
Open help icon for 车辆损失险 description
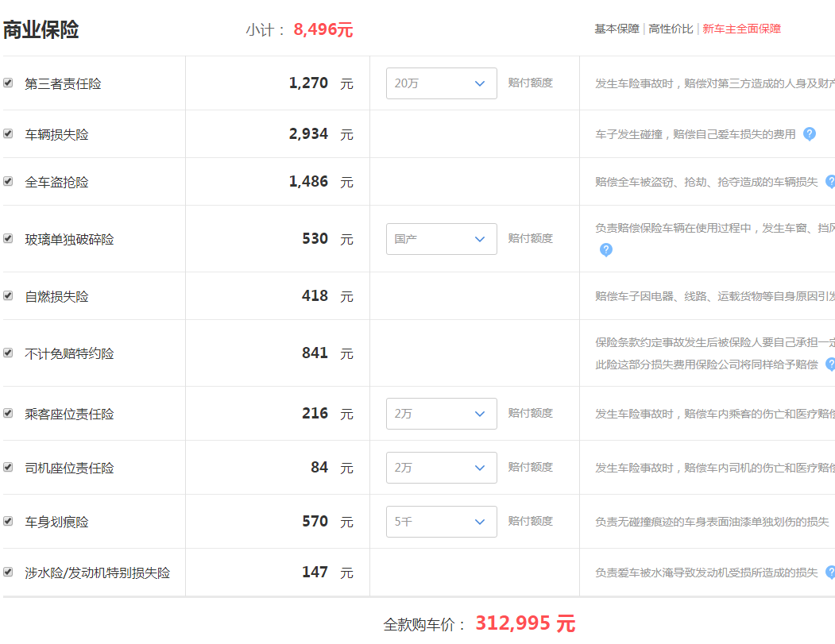810,134
